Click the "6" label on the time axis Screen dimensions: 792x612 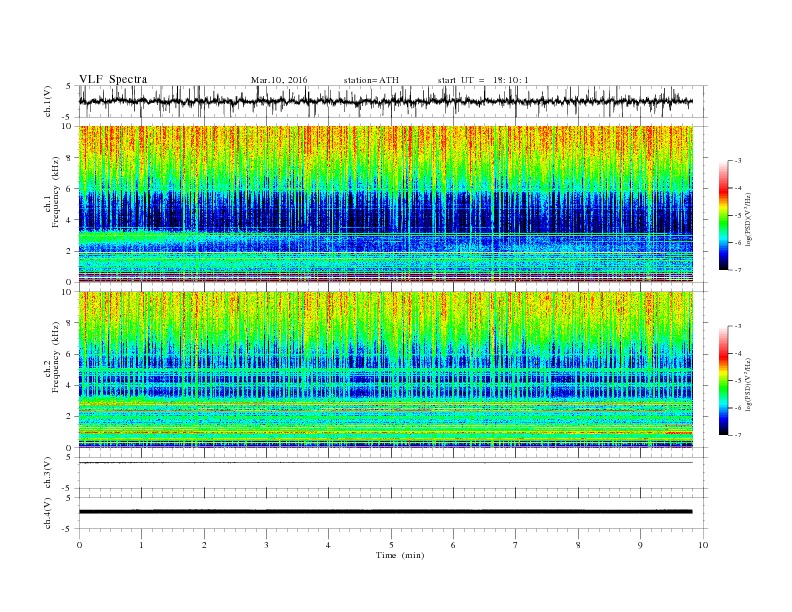click(453, 545)
